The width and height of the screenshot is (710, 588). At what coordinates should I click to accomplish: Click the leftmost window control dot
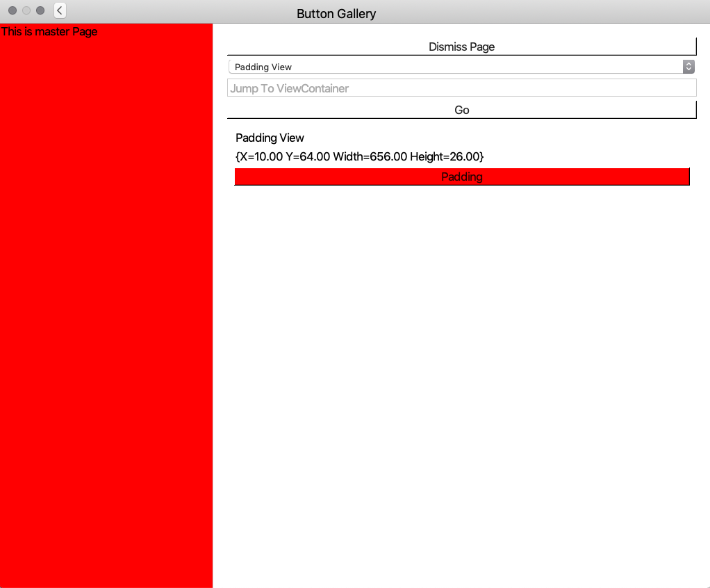(x=12, y=10)
